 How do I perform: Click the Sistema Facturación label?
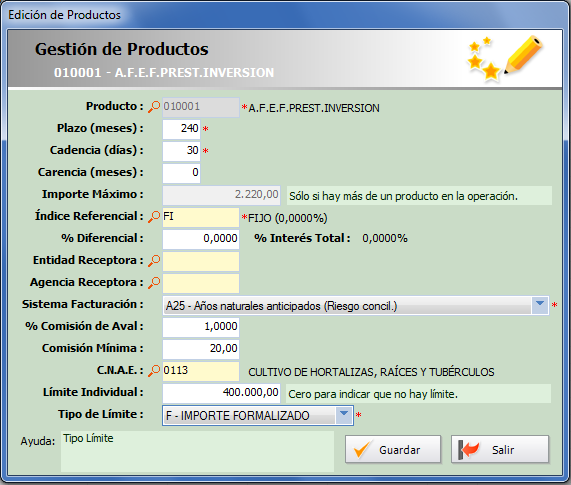(82, 304)
